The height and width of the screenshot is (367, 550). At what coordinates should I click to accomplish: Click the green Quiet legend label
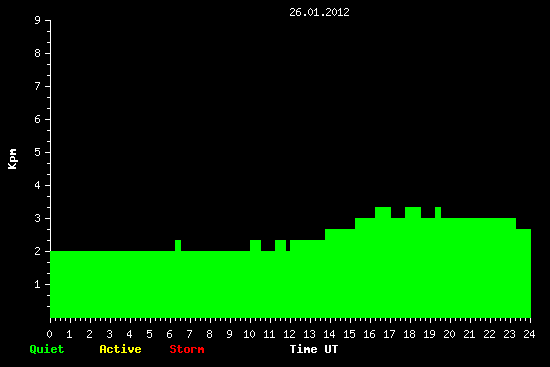point(47,349)
